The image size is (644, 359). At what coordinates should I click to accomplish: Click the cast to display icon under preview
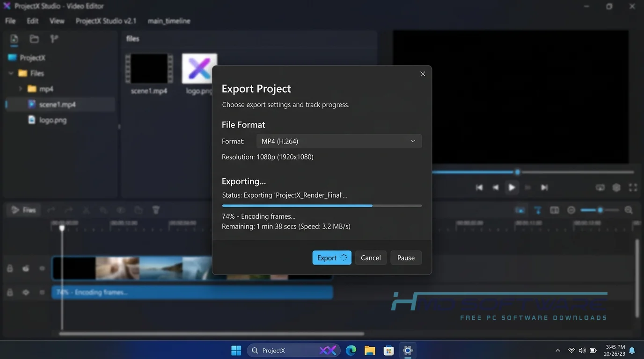pos(600,187)
